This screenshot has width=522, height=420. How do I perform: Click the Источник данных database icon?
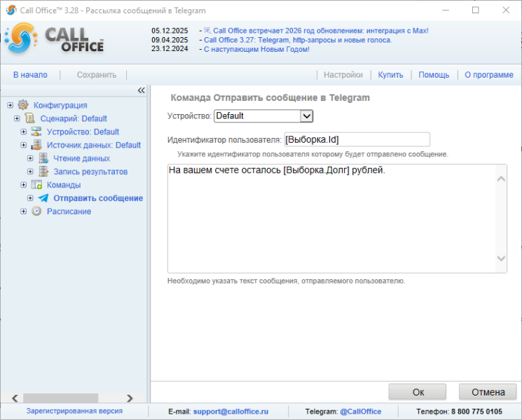(x=36, y=145)
